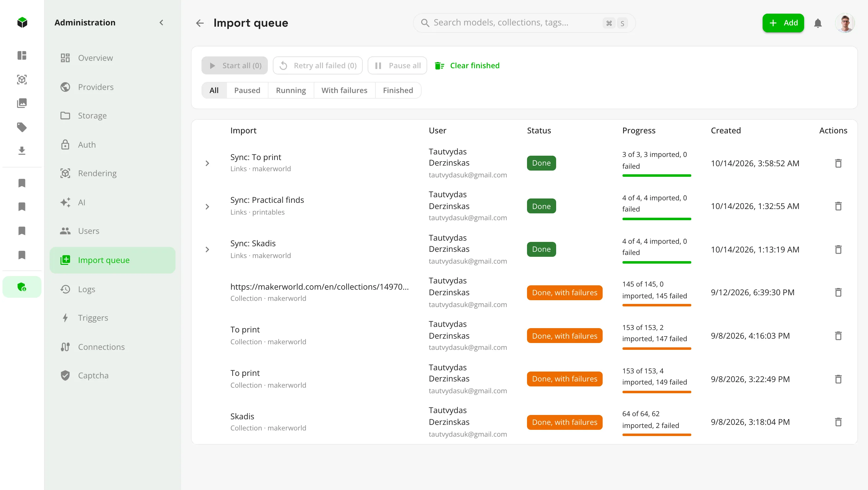Viewport: 868px width, 490px height.
Task: Expand the Sync: Skadis row
Action: tap(207, 249)
